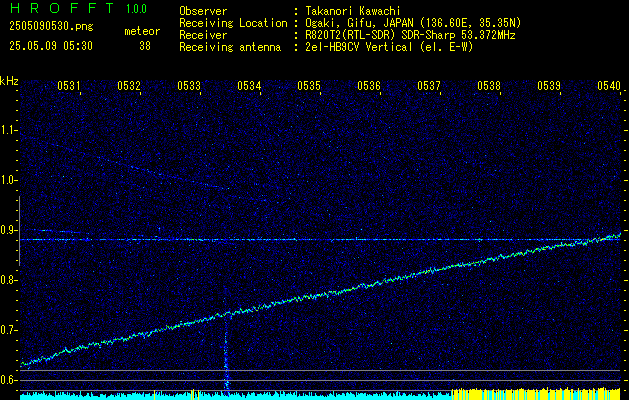The width and height of the screenshot is (629, 400).
Task: Click time axis label 0539
Action: click(x=549, y=85)
